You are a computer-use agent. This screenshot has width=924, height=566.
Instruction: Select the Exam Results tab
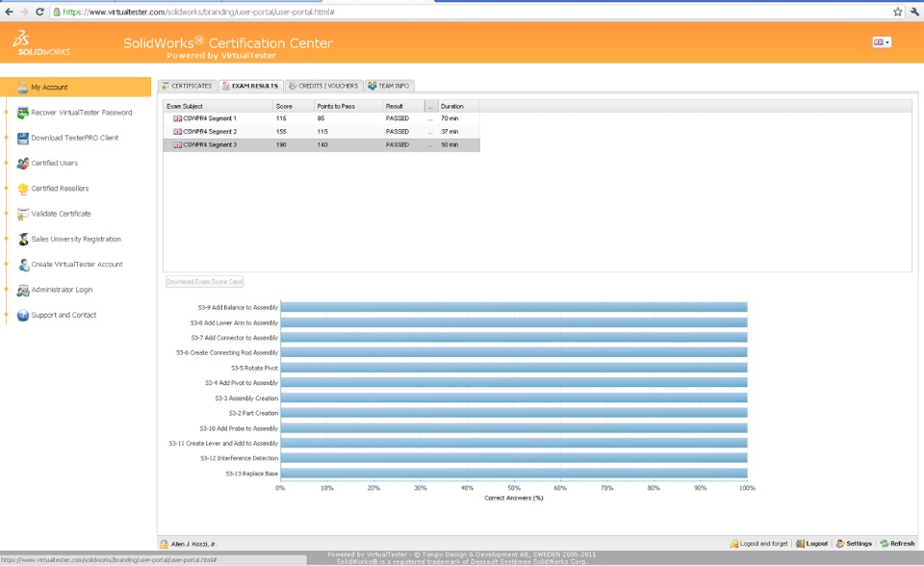[250, 86]
